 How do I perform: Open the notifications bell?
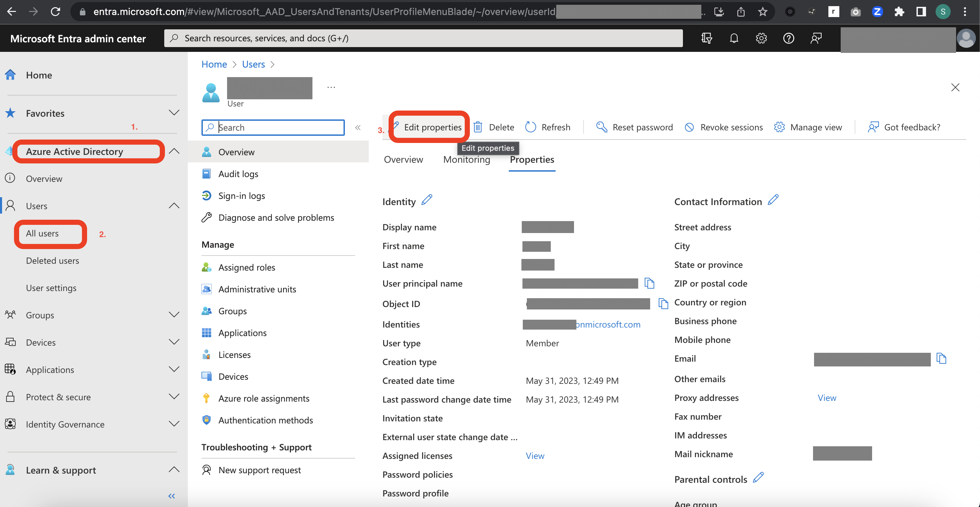[x=734, y=38]
